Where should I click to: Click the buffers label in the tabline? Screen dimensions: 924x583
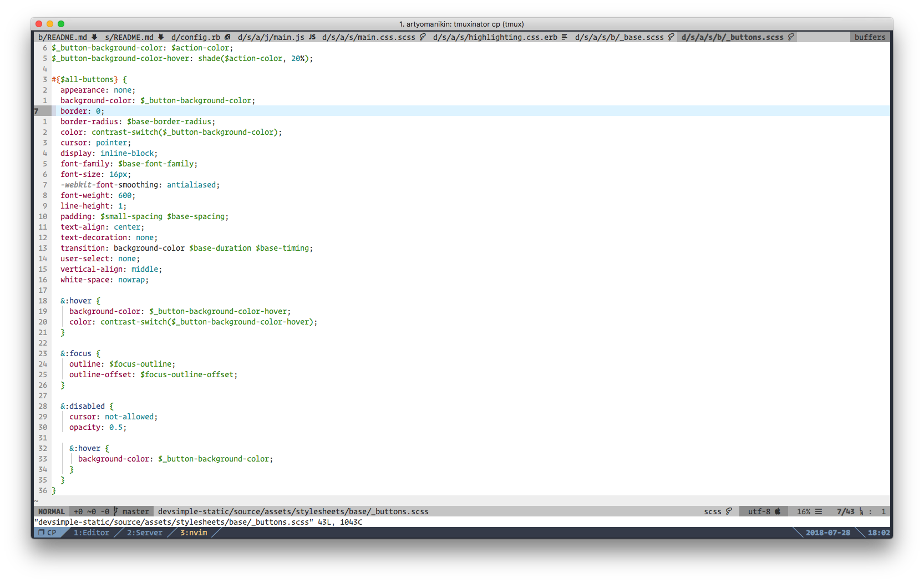click(870, 37)
